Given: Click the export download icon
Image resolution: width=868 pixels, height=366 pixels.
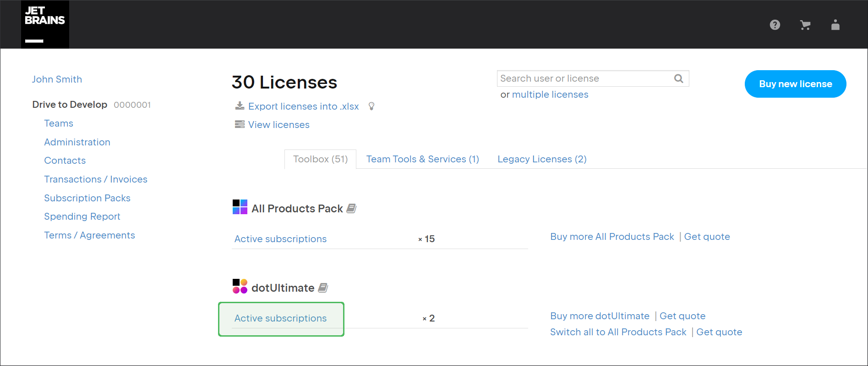Looking at the screenshot, I should [x=240, y=106].
